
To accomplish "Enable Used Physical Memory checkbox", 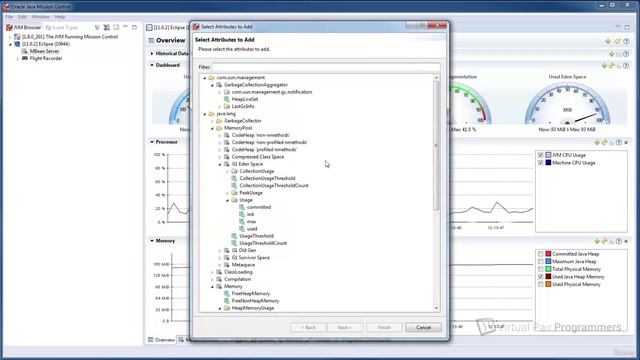I will 540,284.
